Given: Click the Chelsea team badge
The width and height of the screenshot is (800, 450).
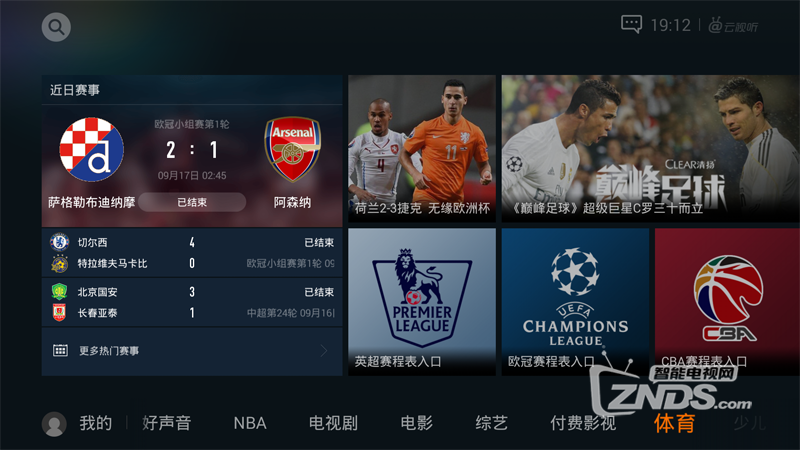Looking at the screenshot, I should [60, 242].
